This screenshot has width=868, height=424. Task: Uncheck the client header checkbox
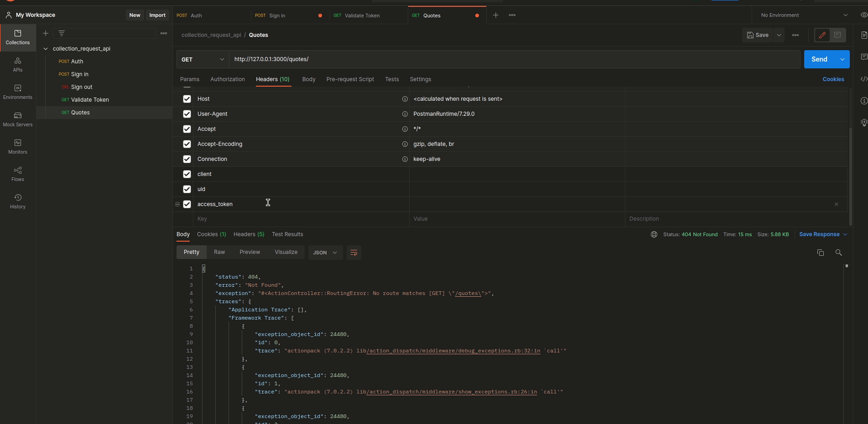187,174
